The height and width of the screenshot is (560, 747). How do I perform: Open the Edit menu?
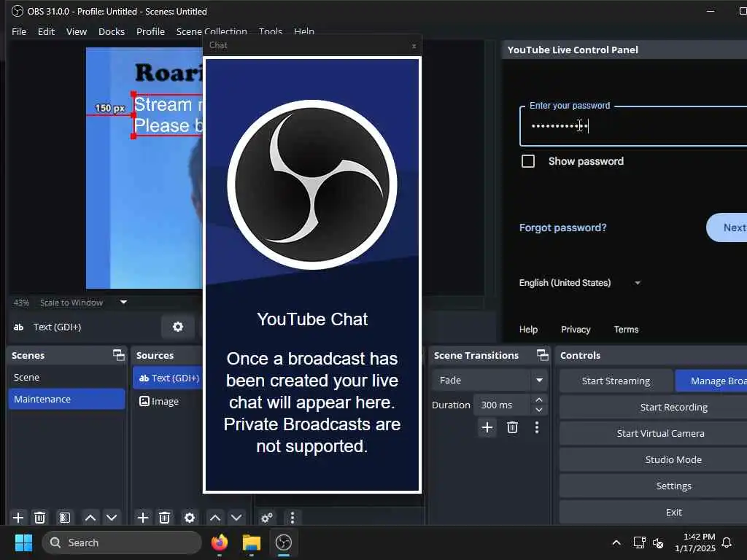pyautogui.click(x=46, y=31)
